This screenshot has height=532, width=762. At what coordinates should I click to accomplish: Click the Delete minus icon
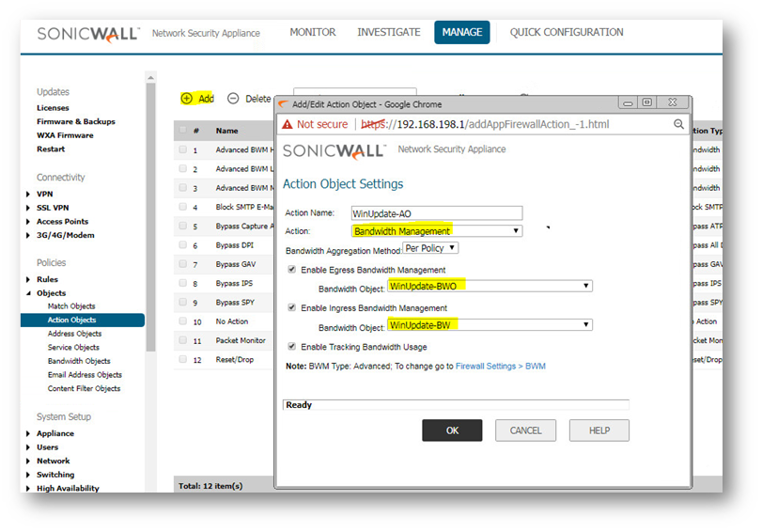coord(233,99)
